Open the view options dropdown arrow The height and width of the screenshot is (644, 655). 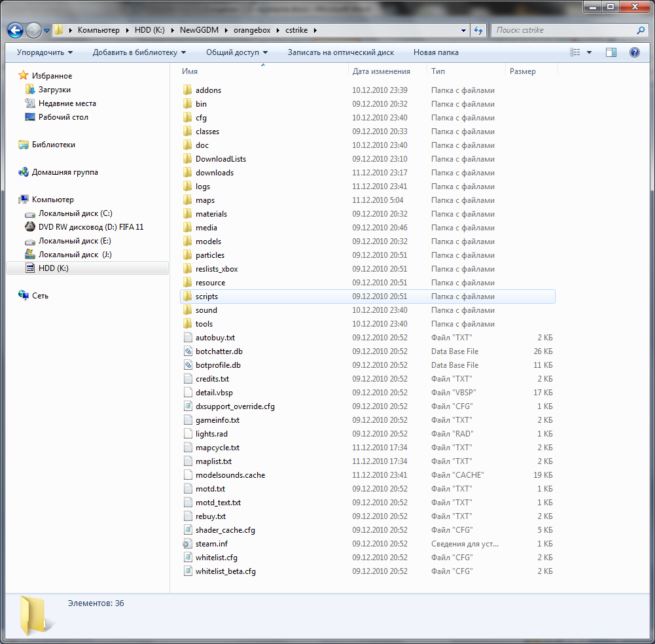coord(589,52)
